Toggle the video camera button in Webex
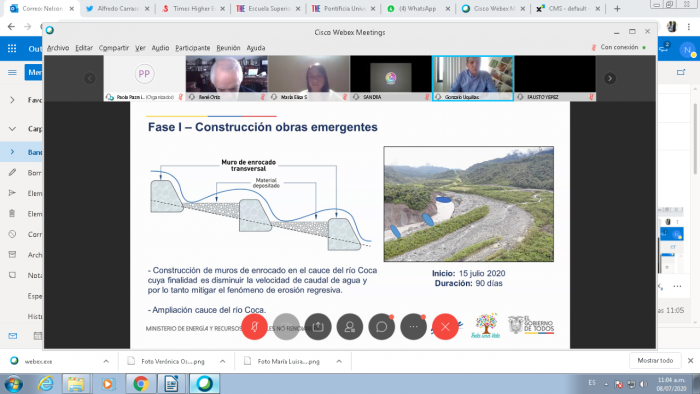The width and height of the screenshot is (700, 394). tap(286, 327)
